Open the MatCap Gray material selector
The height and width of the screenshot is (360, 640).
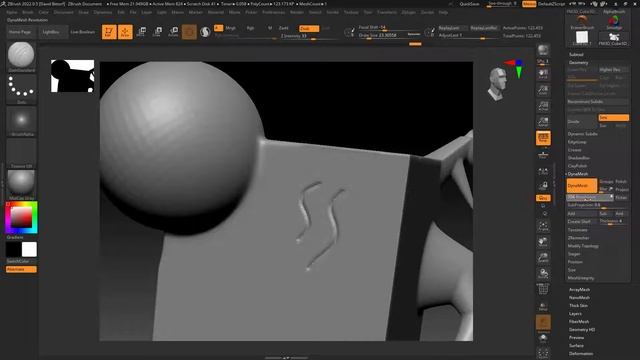(x=21, y=185)
